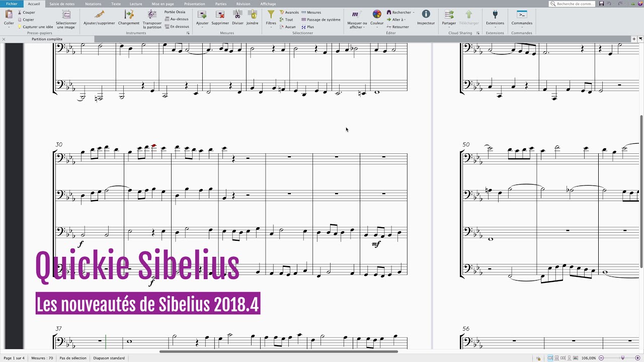Open the Extensions plug icon
Viewport: 644px width, 362px height.
pos(495,15)
